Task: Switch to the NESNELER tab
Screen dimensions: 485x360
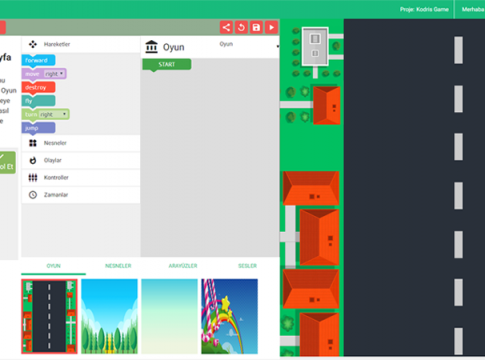Action: (x=118, y=266)
